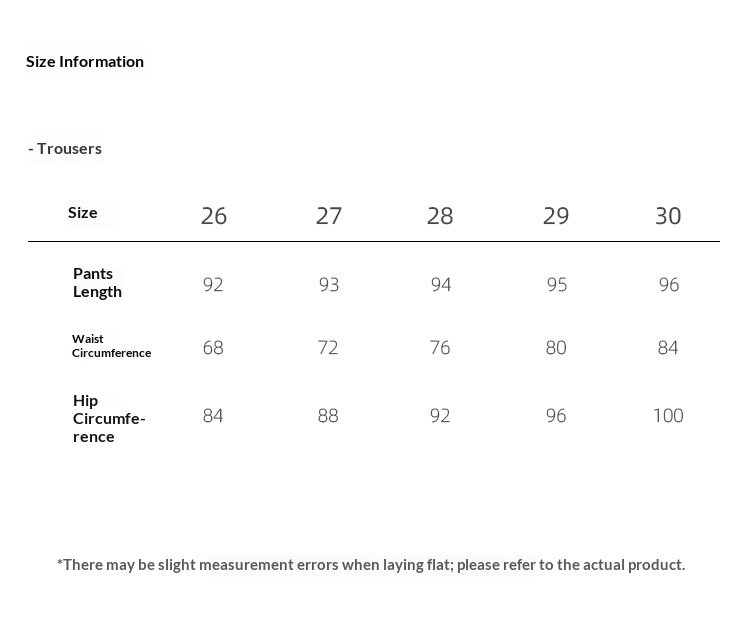Click pants length value 96
Viewport: 750px width, 627px height.
pyautogui.click(x=669, y=285)
